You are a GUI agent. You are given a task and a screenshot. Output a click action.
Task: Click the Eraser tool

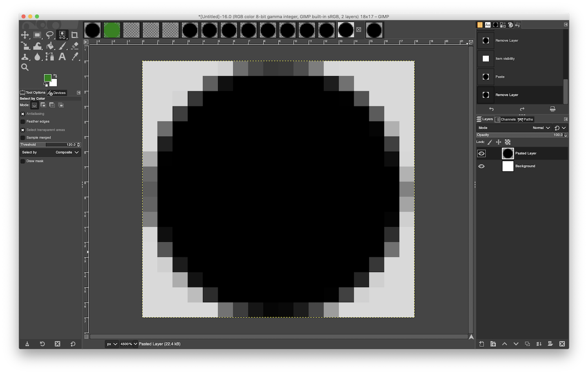75,46
